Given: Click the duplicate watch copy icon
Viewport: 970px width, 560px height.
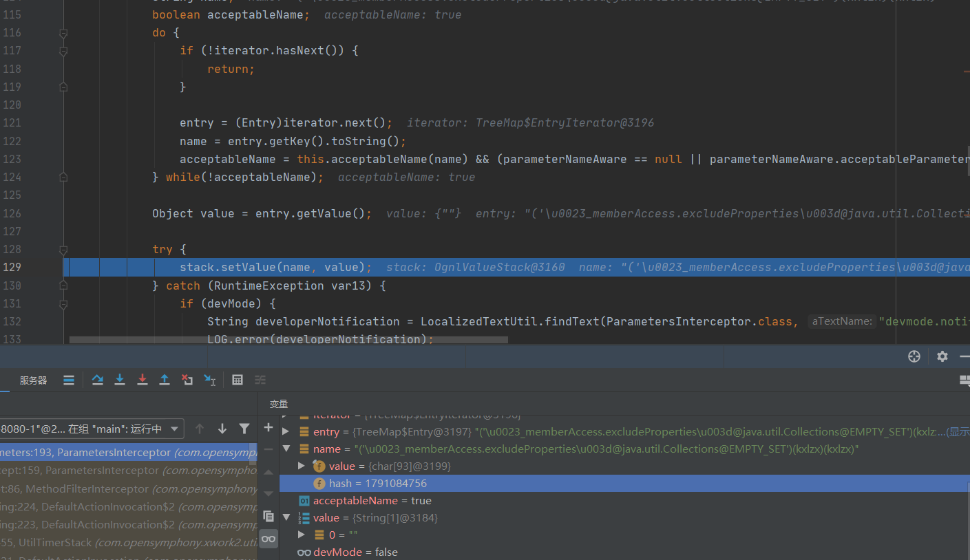Looking at the screenshot, I should (268, 516).
